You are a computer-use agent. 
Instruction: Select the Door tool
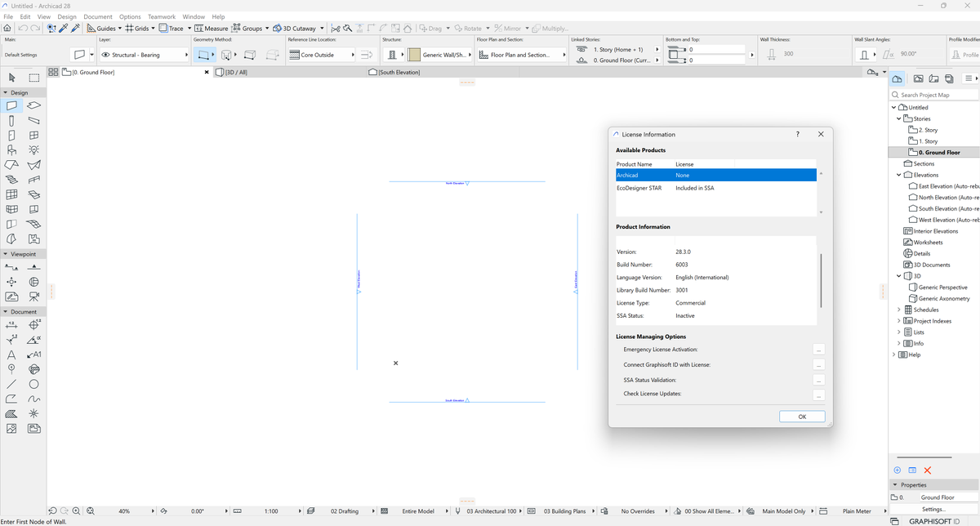tap(11, 135)
